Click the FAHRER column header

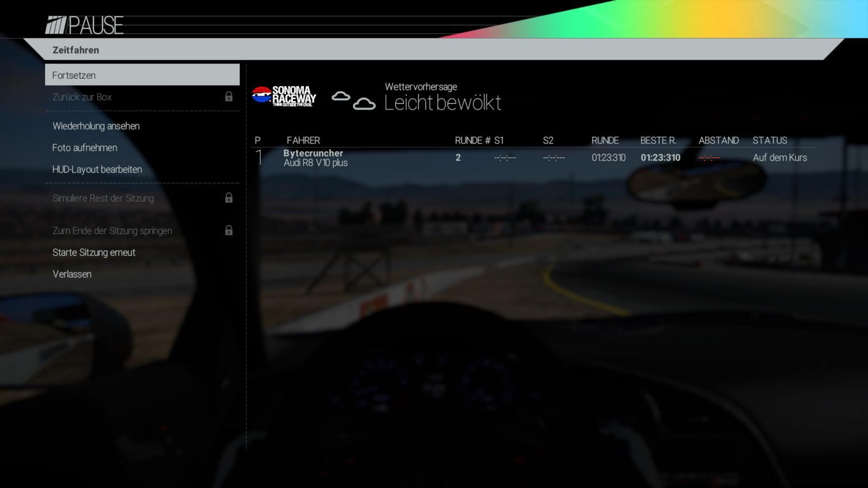pyautogui.click(x=303, y=140)
